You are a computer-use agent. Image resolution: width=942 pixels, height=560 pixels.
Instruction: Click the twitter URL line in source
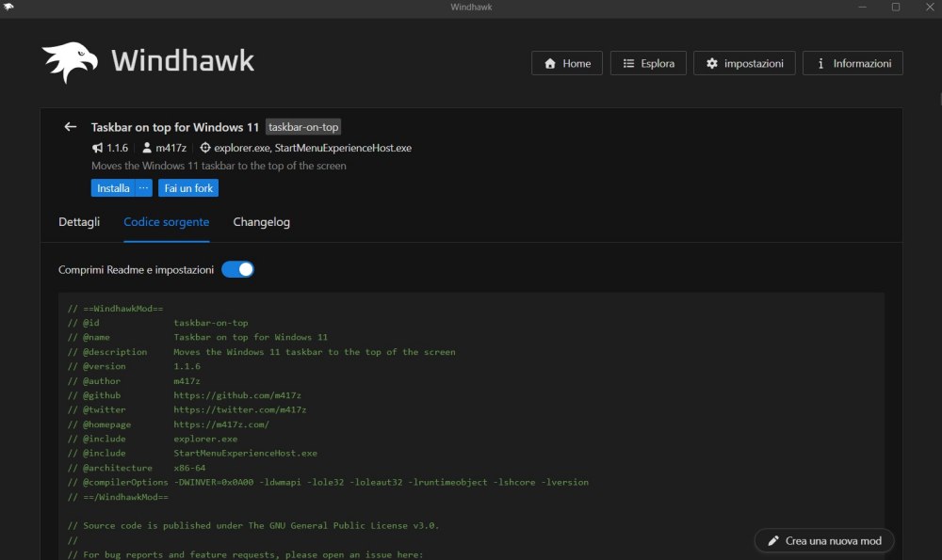pos(187,410)
